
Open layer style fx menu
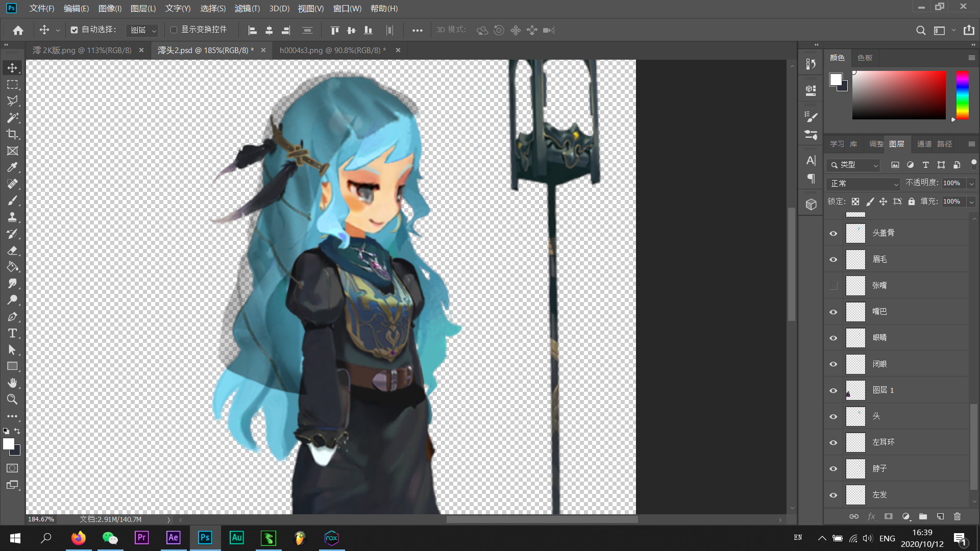tap(871, 516)
